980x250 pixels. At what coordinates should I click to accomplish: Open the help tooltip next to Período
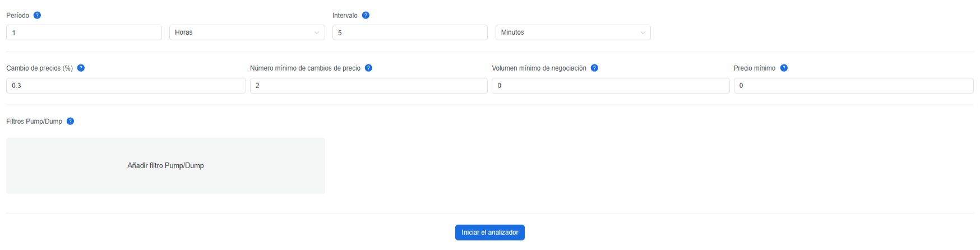point(37,15)
